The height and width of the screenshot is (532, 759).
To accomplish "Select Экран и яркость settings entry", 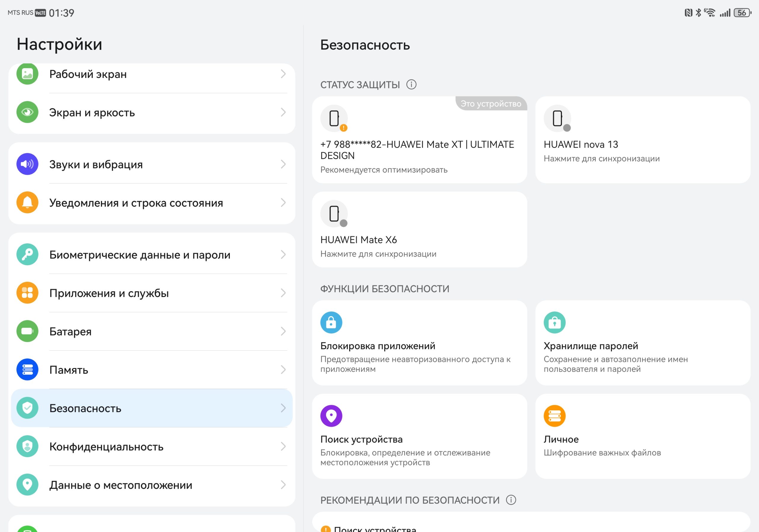I will click(152, 112).
